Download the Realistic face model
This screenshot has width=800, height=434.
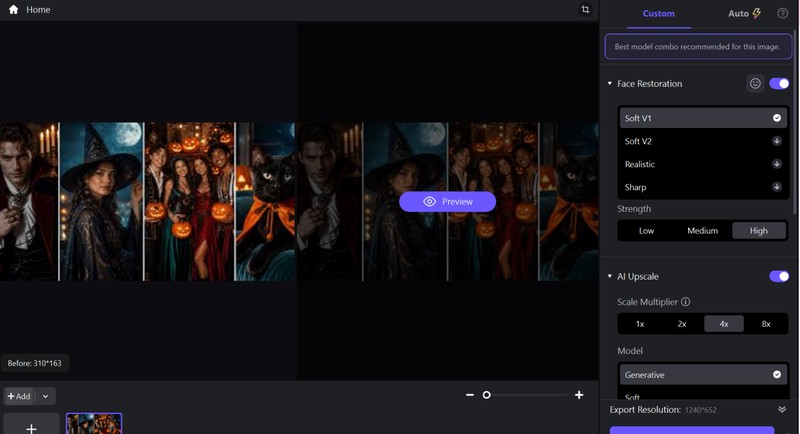777,164
